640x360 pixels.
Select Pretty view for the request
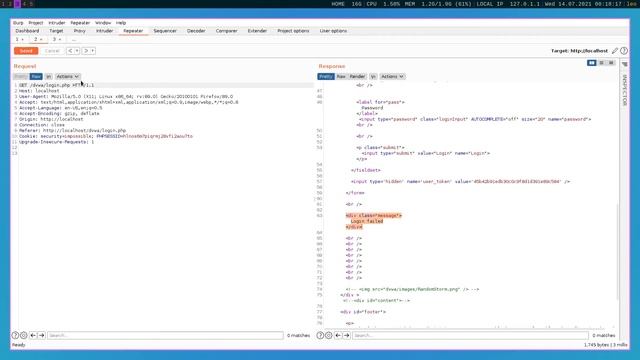20,76
